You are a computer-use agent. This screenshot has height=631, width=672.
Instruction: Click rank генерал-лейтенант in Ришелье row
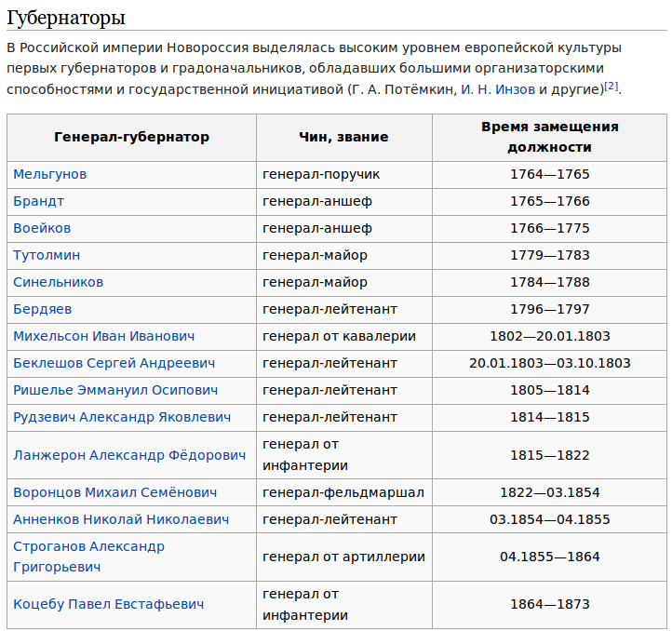pyautogui.click(x=330, y=391)
